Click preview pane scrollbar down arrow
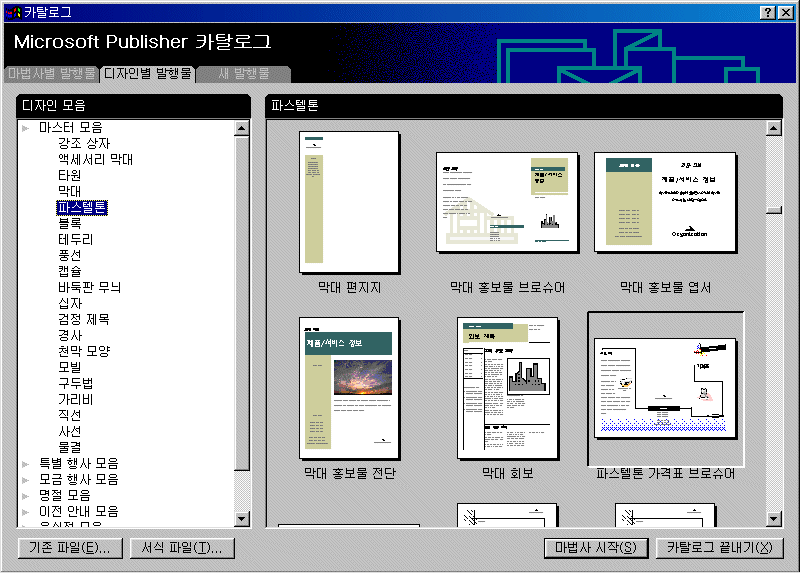 point(773,519)
